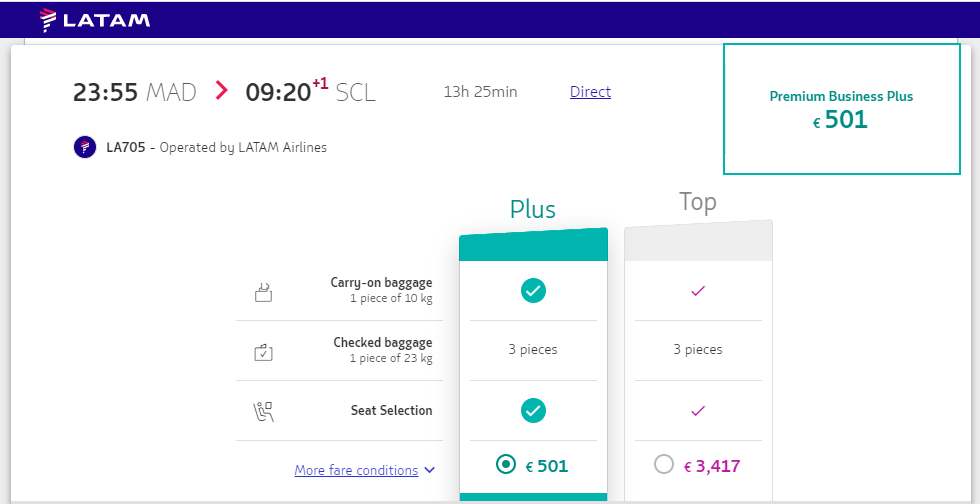Click the seat selection icon
The image size is (980, 504).
pos(264,411)
